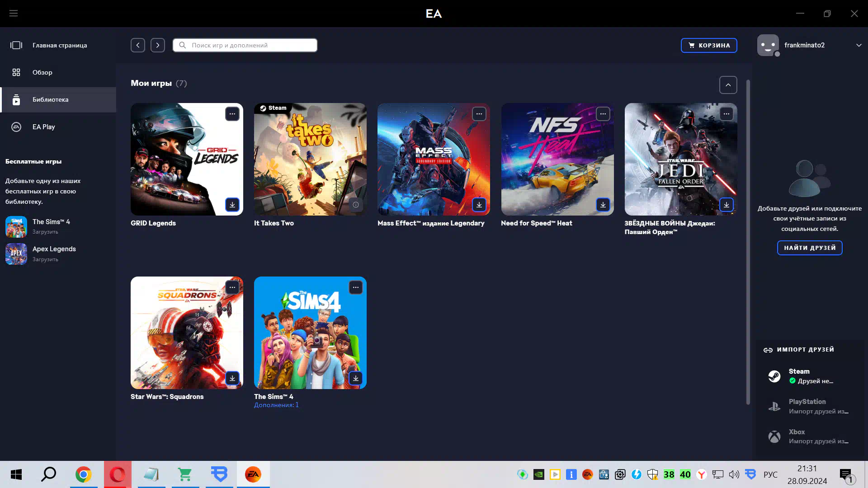Click the Mass Effect издание Legendary title

431,223
